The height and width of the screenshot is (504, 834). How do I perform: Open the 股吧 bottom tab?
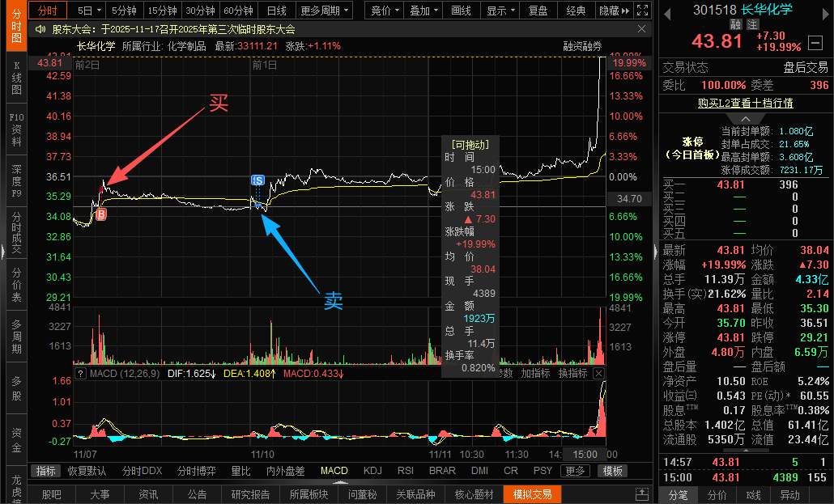pos(51,494)
